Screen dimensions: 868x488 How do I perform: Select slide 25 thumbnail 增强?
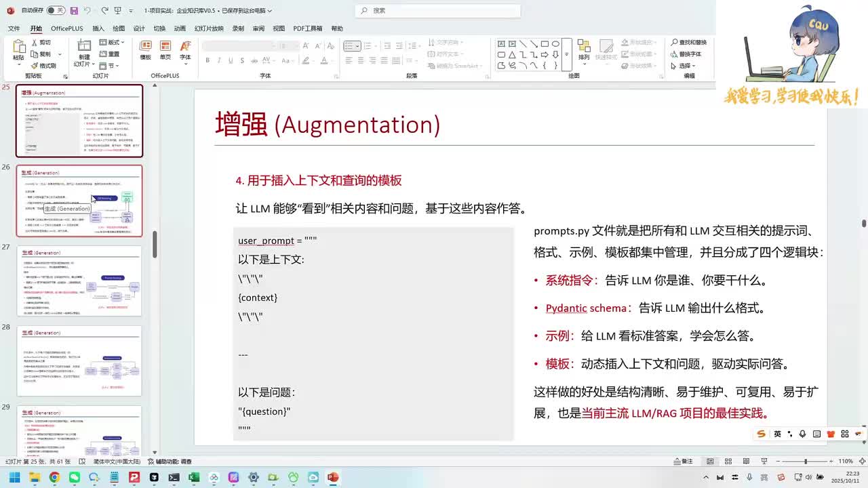(x=79, y=121)
